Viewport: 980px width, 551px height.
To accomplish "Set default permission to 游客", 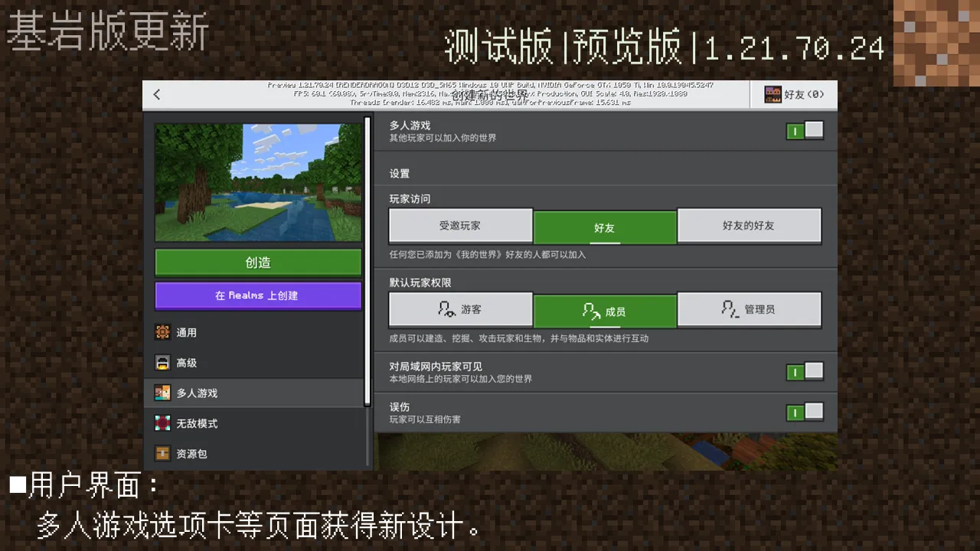I will click(x=460, y=309).
